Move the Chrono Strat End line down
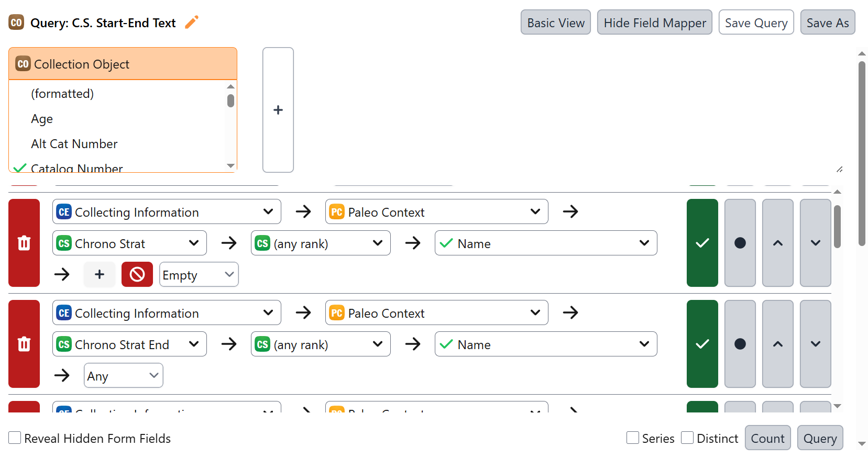The image size is (868, 458). click(815, 344)
